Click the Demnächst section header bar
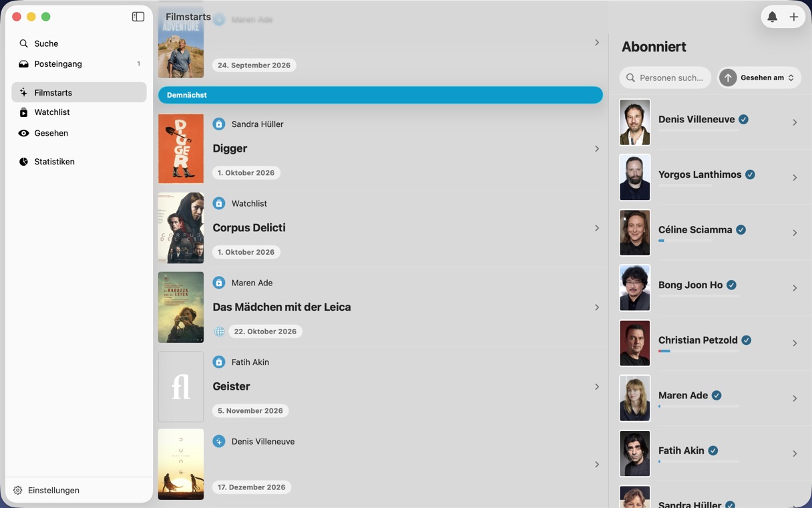812x508 pixels. [381, 95]
